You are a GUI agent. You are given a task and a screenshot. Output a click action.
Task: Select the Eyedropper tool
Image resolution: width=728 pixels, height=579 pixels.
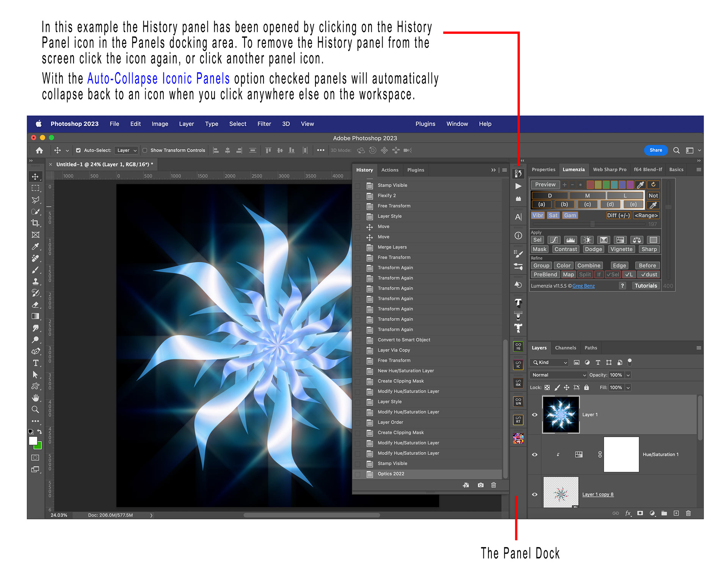point(35,247)
